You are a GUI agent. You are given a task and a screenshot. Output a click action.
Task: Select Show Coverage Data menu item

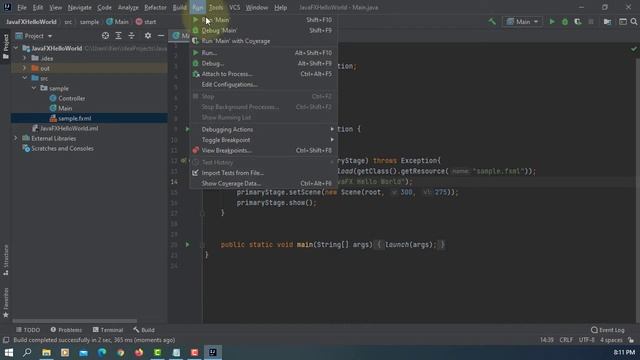263,183
